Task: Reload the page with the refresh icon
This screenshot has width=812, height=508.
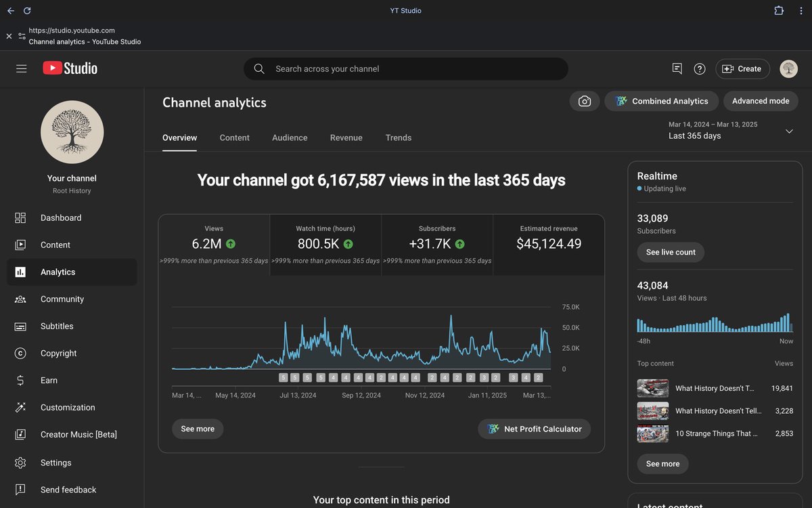Action: point(27,11)
